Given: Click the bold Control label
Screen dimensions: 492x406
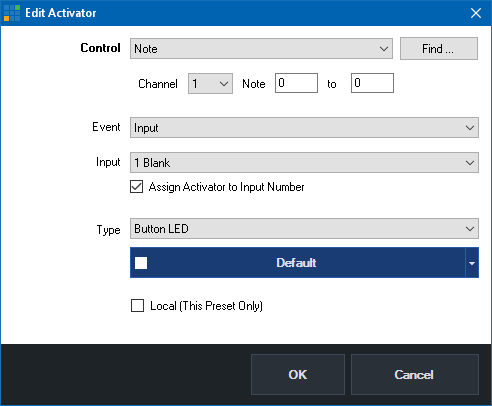Looking at the screenshot, I should coord(100,48).
